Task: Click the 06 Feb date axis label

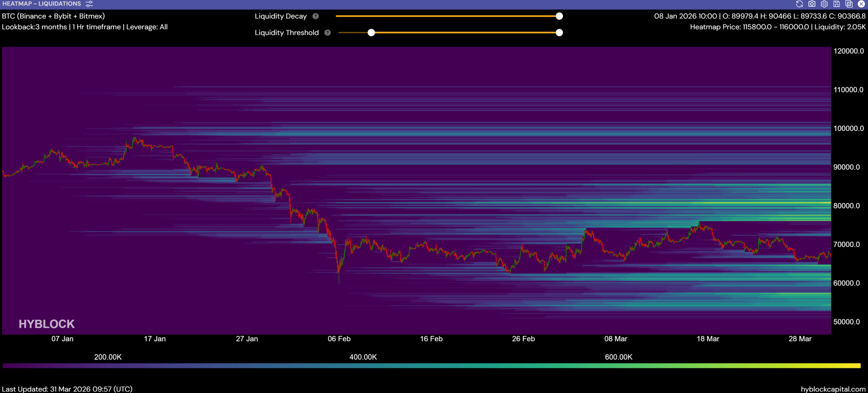Action: [339, 339]
